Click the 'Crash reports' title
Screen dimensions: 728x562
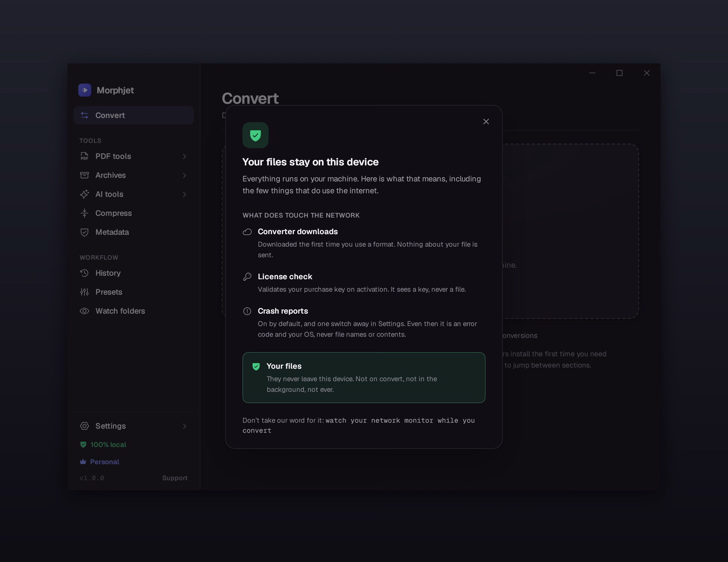(283, 311)
